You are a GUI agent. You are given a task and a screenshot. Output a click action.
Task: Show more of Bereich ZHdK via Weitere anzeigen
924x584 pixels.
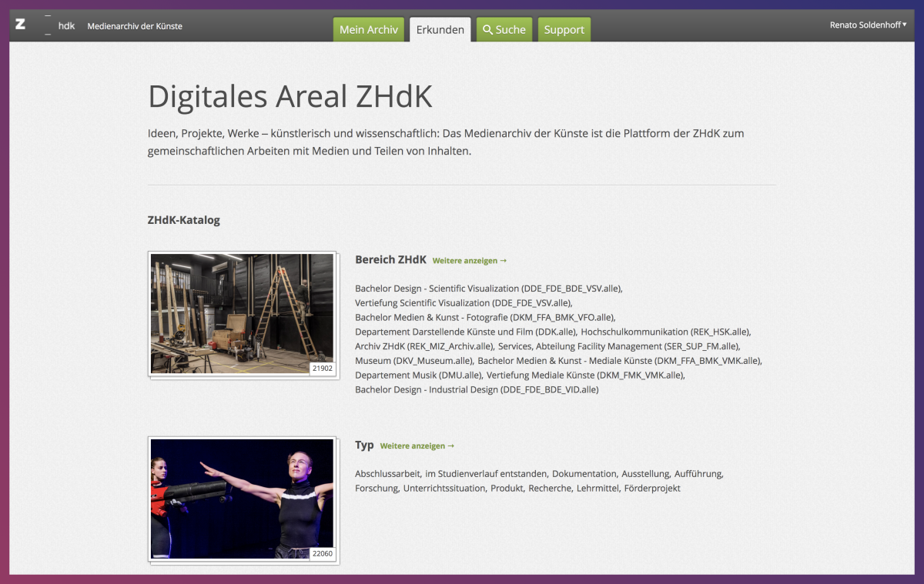(469, 261)
